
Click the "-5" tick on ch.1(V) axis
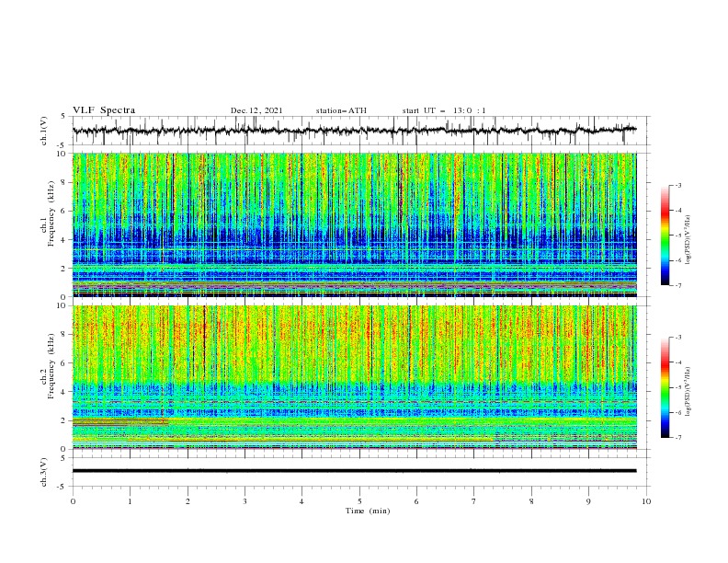pyautogui.click(x=62, y=145)
